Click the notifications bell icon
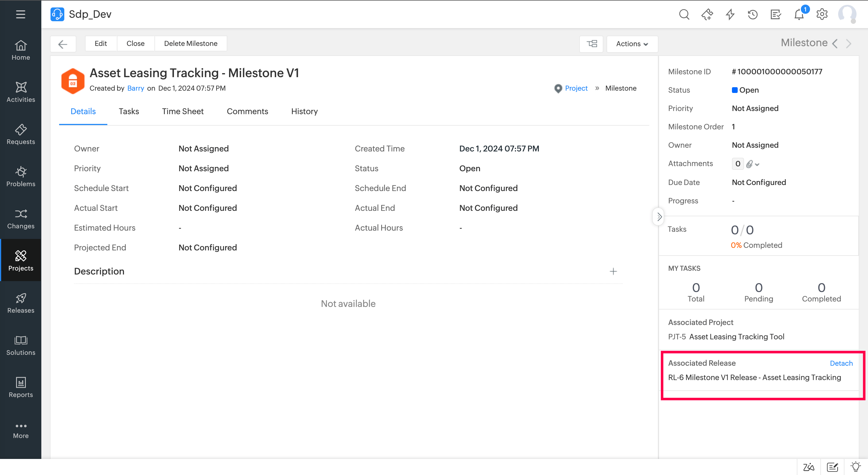868x475 pixels. tap(799, 14)
